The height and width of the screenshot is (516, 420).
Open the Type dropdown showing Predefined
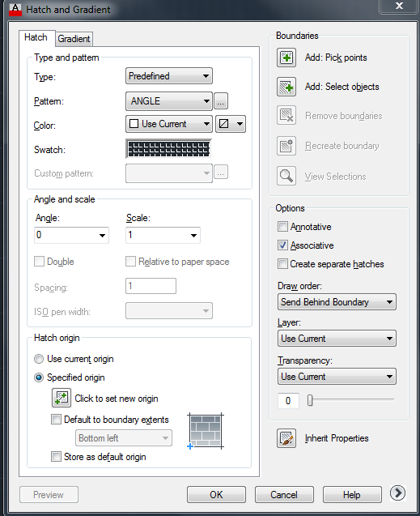point(169,76)
